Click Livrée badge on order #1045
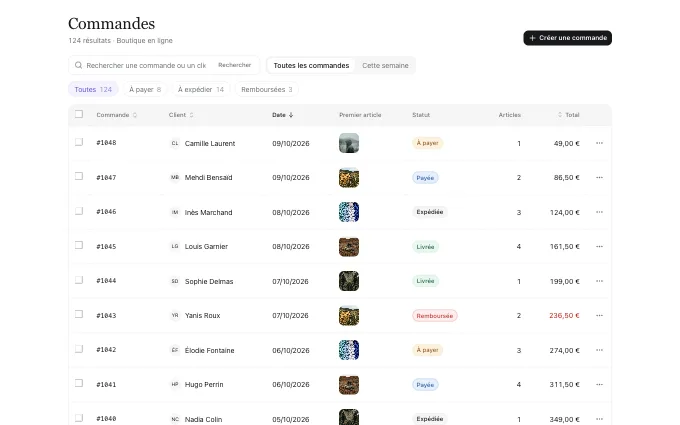Image resolution: width=680 pixels, height=425 pixels. click(x=425, y=247)
